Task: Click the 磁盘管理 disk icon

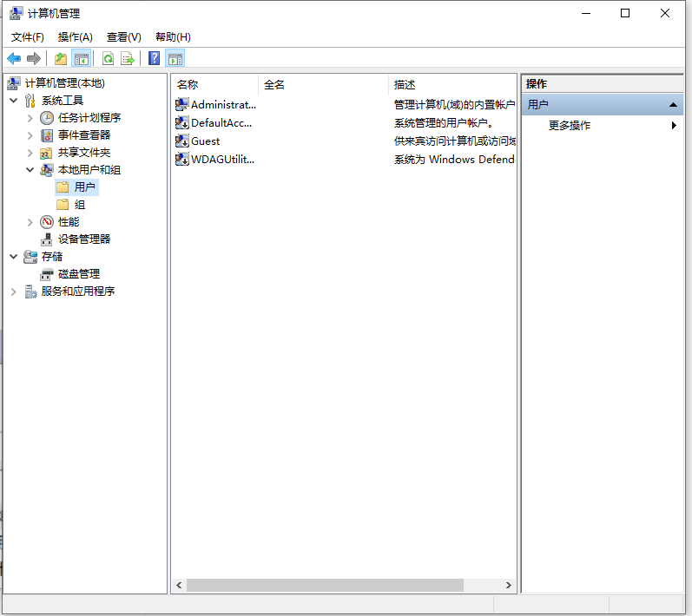Action: (x=46, y=274)
